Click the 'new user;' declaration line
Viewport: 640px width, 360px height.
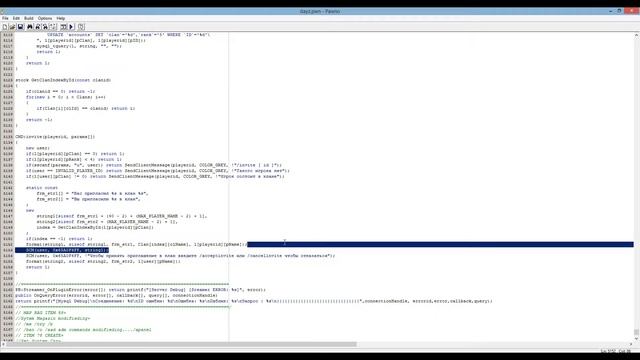(38, 148)
